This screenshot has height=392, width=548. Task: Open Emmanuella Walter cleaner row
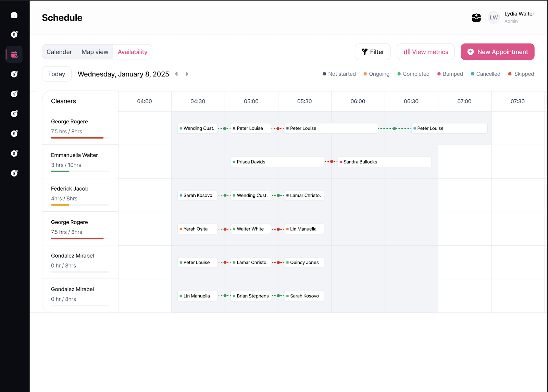(80, 161)
